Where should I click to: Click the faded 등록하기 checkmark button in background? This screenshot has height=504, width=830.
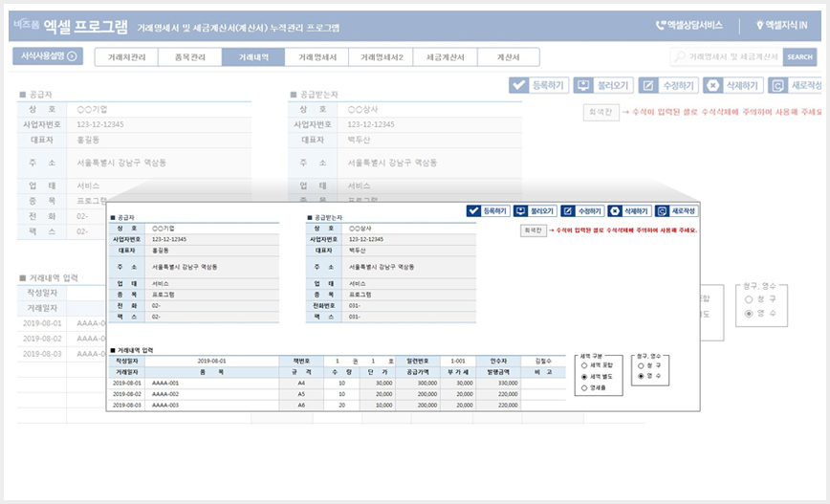[539, 85]
